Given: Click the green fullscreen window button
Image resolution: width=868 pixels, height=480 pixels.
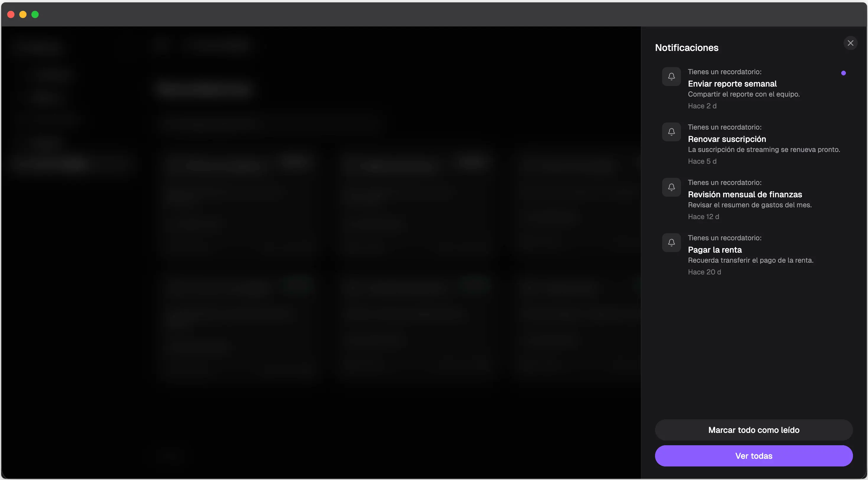Looking at the screenshot, I should (35, 14).
